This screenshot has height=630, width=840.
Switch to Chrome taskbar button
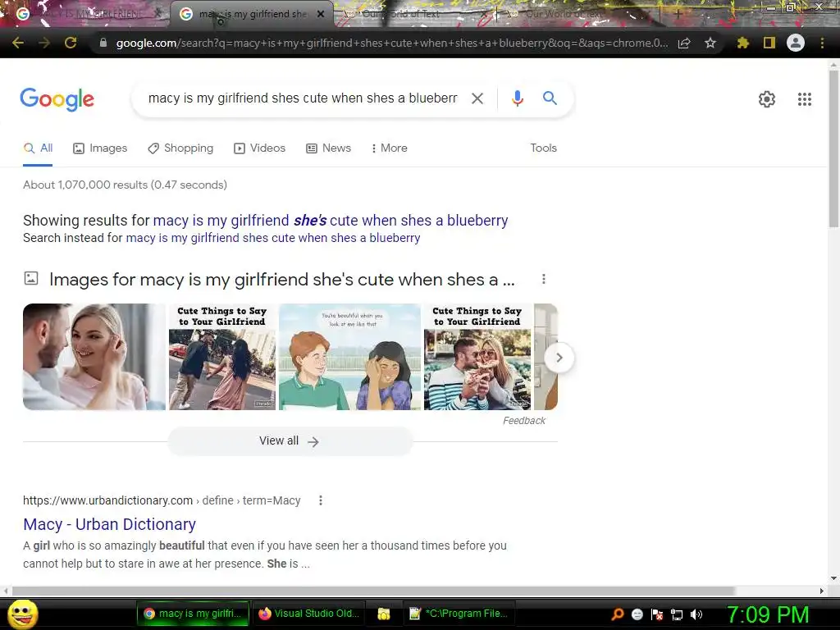tap(193, 614)
